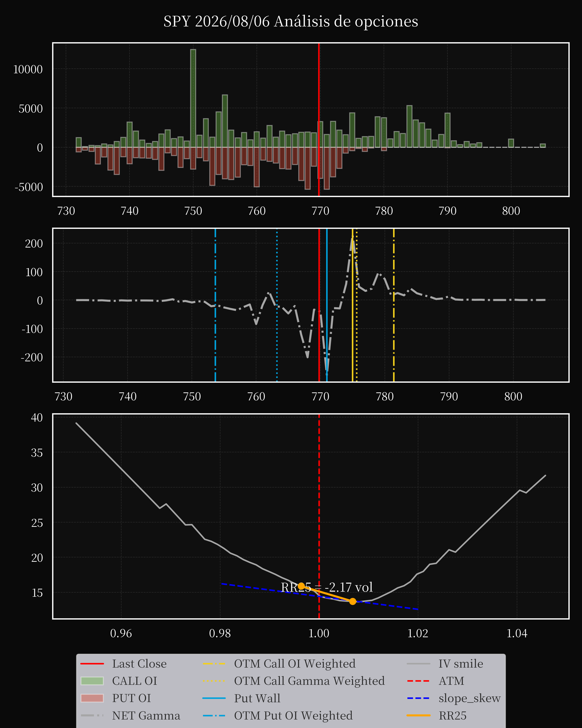The height and width of the screenshot is (728, 582).
Task: Click the "40" y-axis label in IV chart
Action: pos(37,418)
